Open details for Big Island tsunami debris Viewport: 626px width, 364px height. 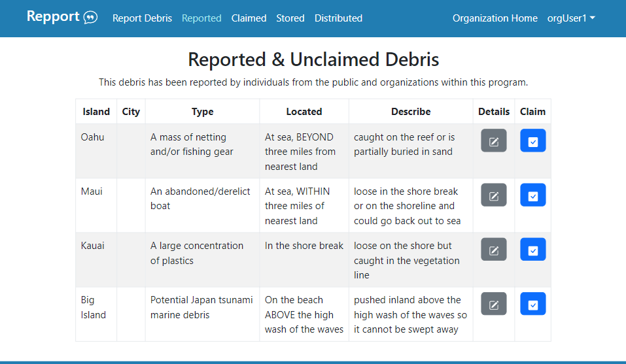(x=493, y=304)
